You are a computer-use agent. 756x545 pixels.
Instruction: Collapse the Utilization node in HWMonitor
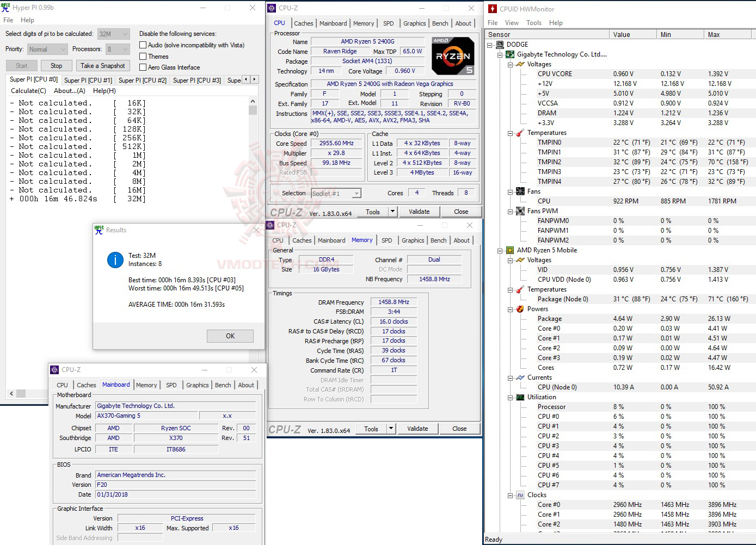[510, 397]
